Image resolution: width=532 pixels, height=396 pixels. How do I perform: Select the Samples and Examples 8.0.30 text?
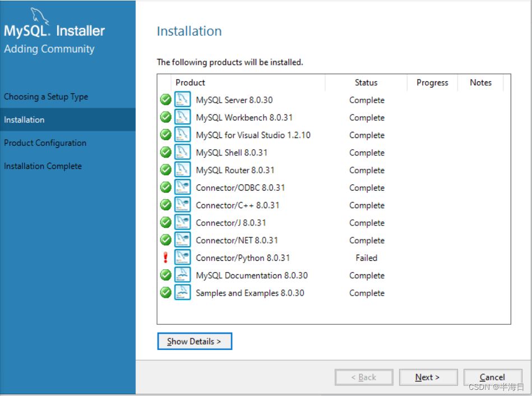coord(250,293)
